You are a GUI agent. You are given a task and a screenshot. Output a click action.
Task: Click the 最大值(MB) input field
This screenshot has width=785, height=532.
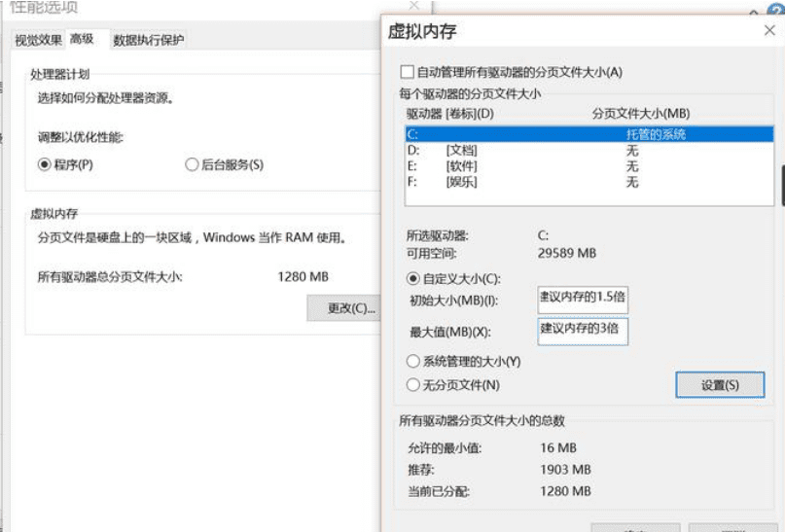pyautogui.click(x=583, y=332)
